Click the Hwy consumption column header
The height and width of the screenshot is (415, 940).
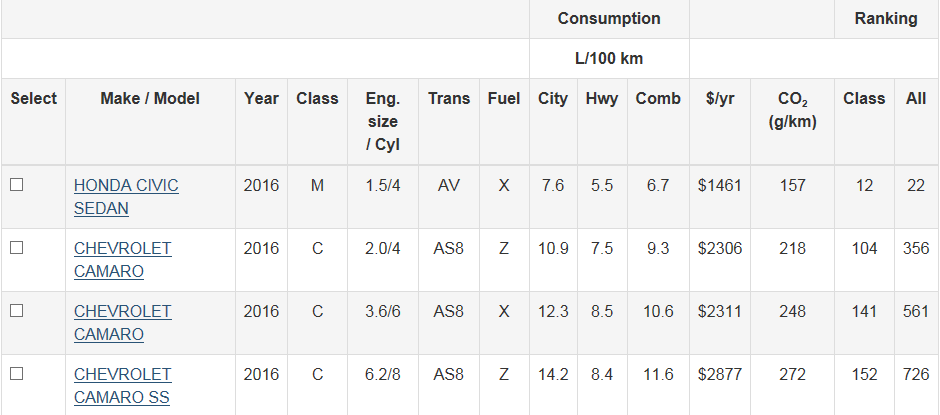click(x=602, y=99)
